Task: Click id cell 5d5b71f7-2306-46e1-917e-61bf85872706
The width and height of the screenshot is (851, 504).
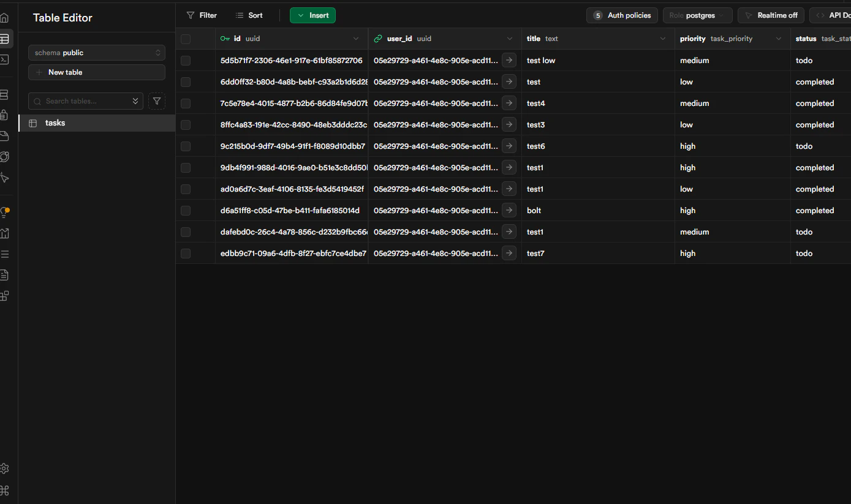Action: 292,60
